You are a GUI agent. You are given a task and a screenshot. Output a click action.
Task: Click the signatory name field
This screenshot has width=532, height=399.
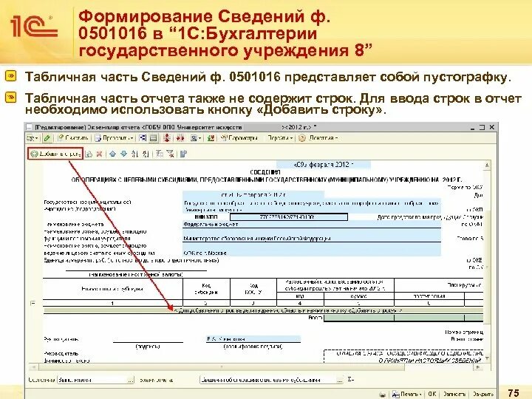pyautogui.click(x=253, y=339)
